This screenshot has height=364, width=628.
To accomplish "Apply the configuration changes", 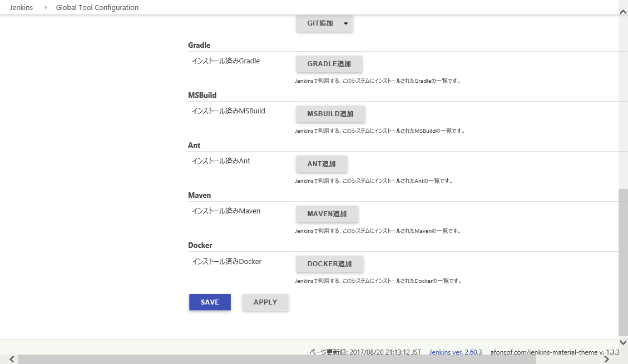I will tap(265, 302).
